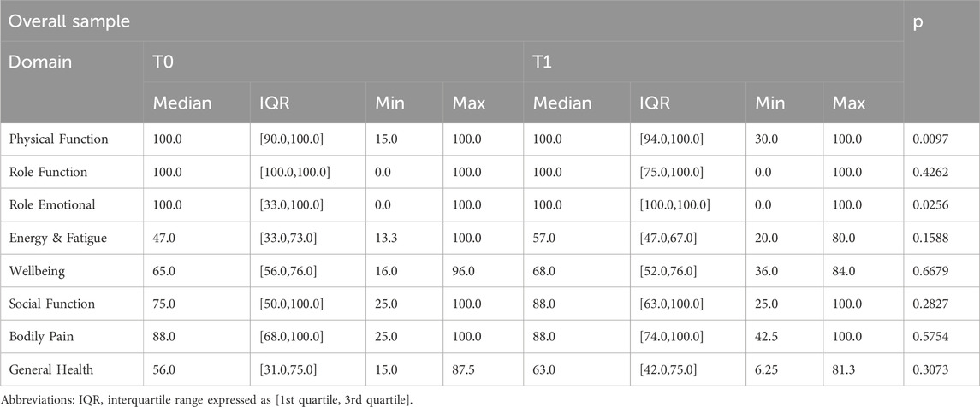Click the T1 group header
980x407 pixels.
click(x=543, y=62)
